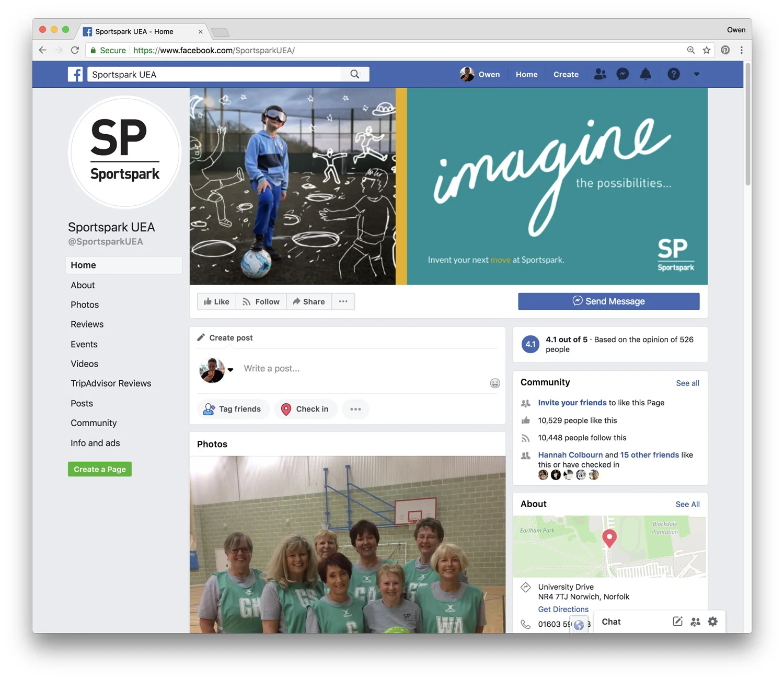
Task: Open Events in the sidebar
Action: [84, 344]
